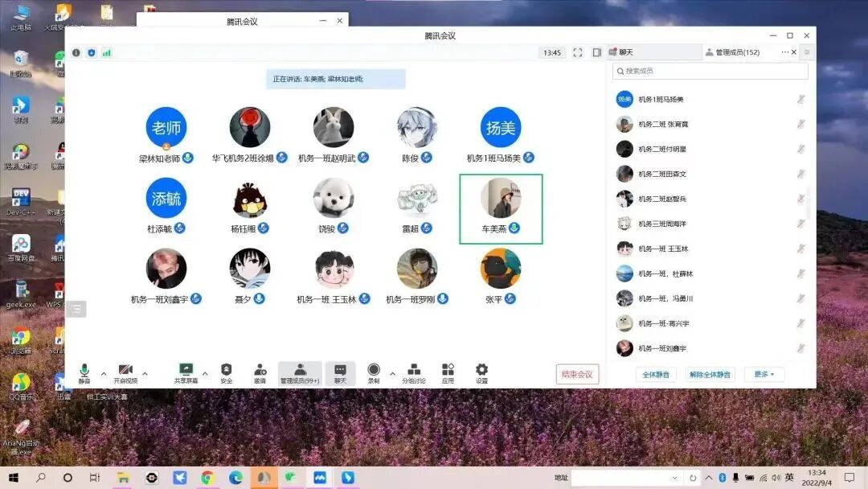
Task: Toggle 开启视频 camera button
Action: tap(125, 373)
